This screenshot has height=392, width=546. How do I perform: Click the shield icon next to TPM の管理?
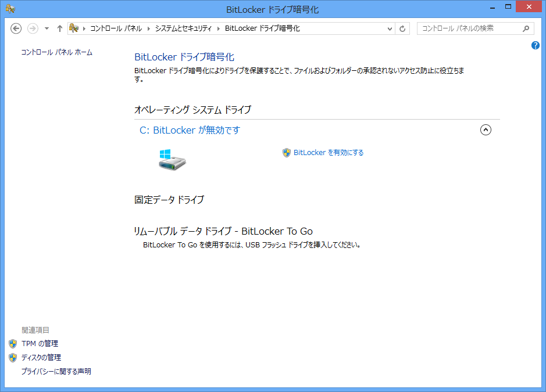point(13,344)
